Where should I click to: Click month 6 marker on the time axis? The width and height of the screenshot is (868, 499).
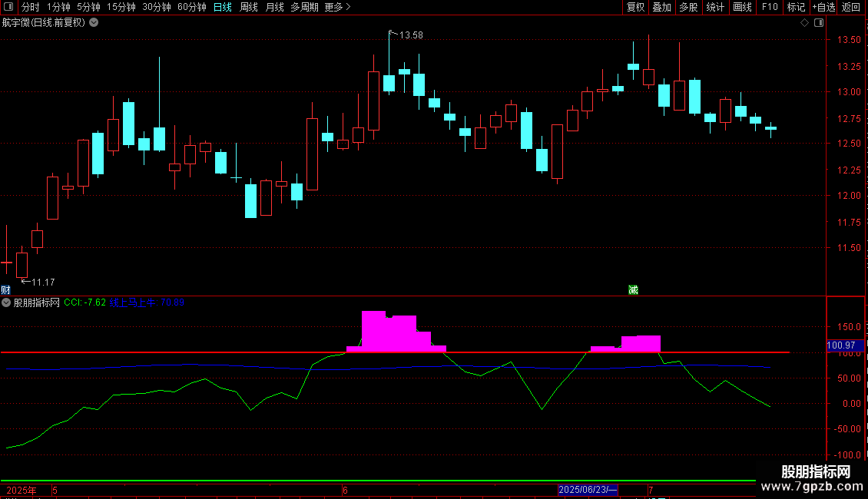click(x=345, y=491)
